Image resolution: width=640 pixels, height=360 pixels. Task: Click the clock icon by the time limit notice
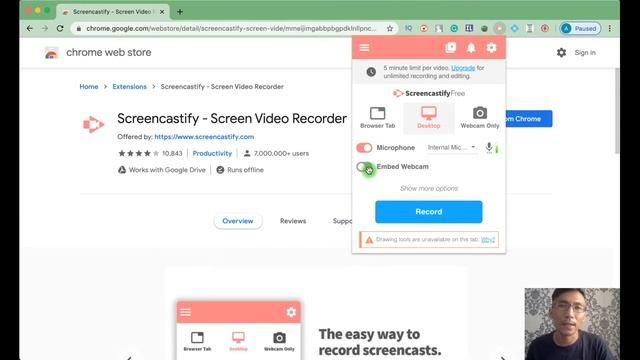(371, 72)
